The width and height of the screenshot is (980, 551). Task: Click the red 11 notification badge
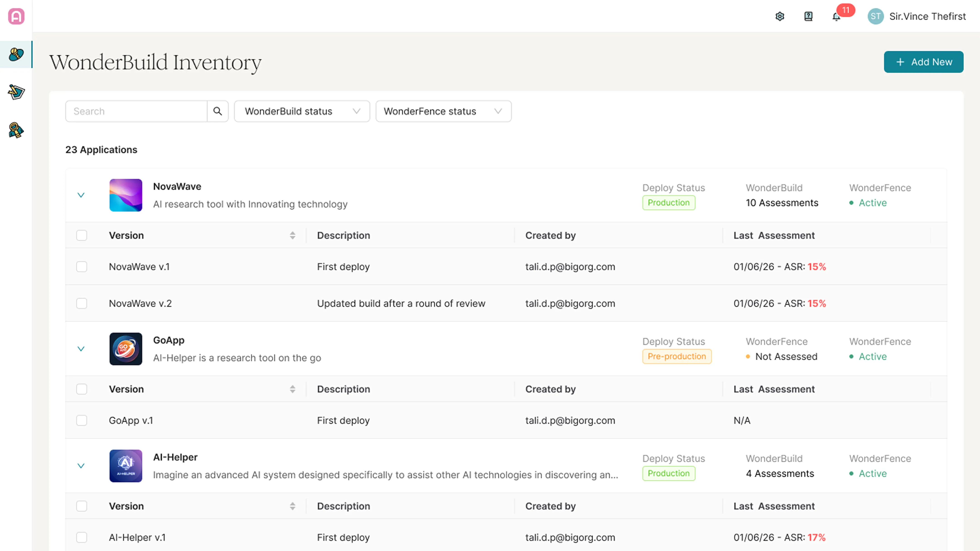click(845, 10)
